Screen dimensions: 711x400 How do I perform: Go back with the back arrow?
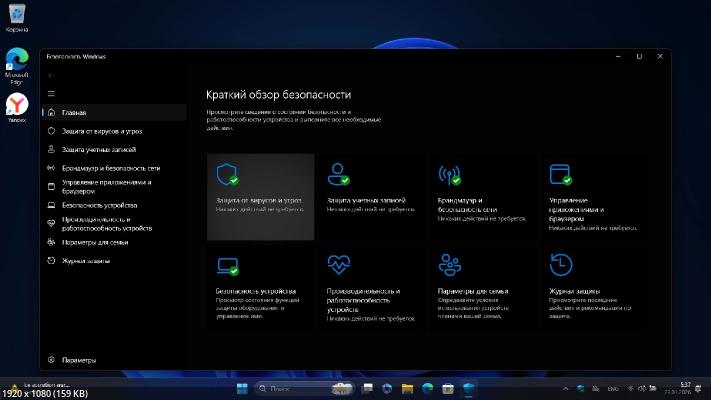(x=51, y=75)
